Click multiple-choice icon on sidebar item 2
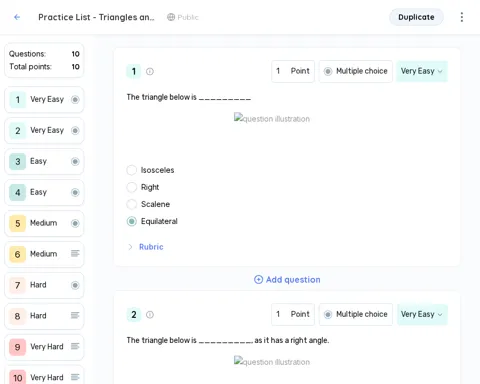The image size is (480, 384). coord(75,130)
